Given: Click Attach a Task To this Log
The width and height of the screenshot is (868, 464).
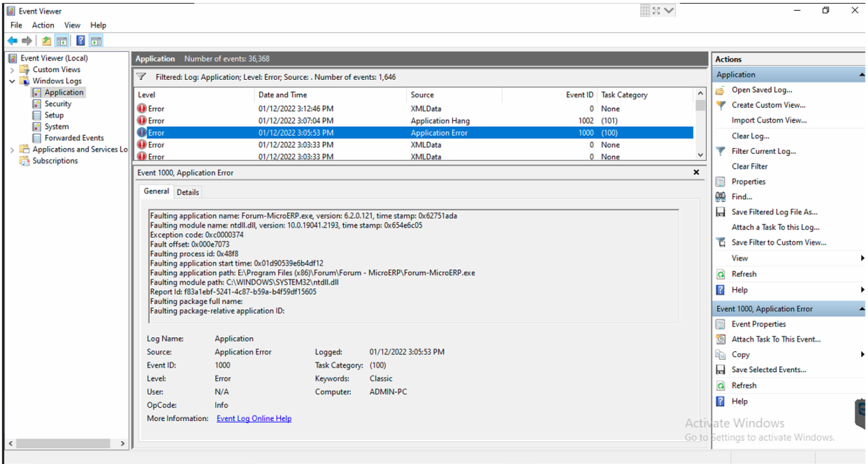Looking at the screenshot, I should (775, 227).
